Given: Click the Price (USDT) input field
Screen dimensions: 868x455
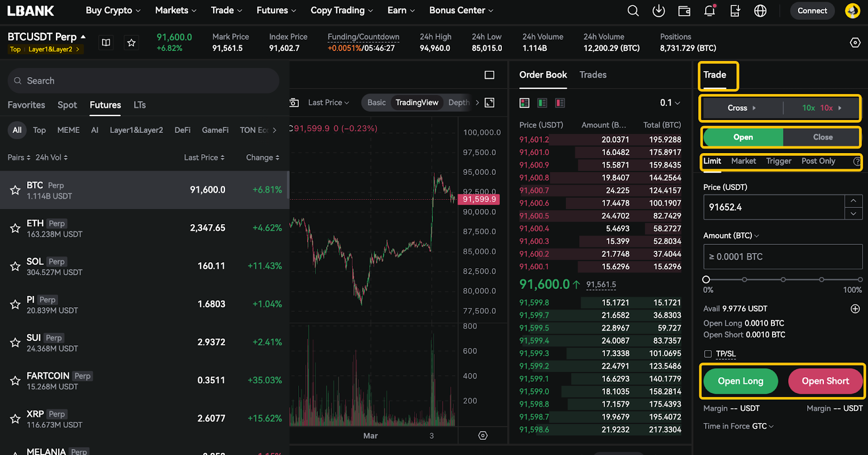Looking at the screenshot, I should pyautogui.click(x=774, y=207).
